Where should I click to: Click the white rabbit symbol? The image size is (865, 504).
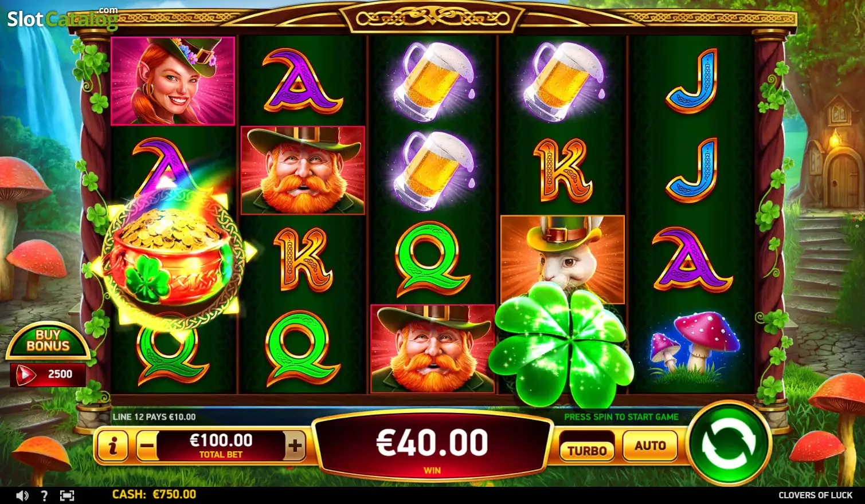coord(562,259)
